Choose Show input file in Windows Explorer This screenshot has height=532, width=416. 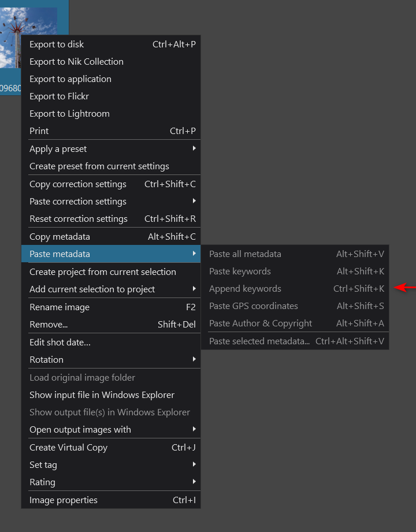click(111, 395)
